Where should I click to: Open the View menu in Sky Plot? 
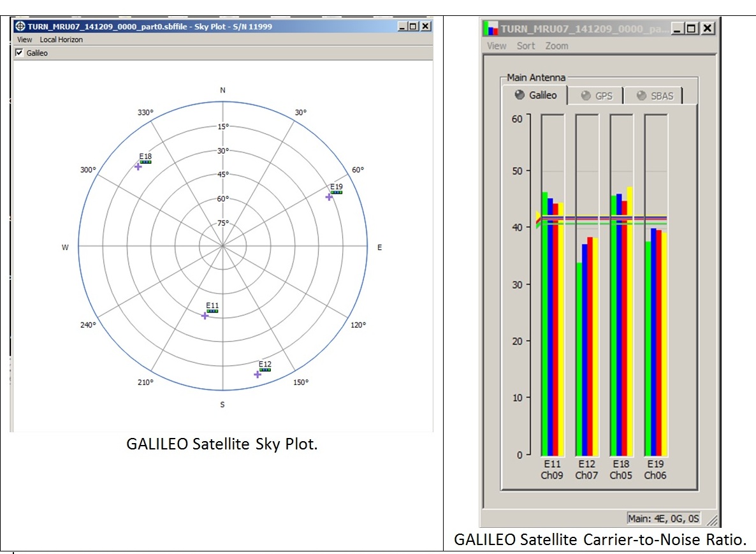pyautogui.click(x=24, y=40)
